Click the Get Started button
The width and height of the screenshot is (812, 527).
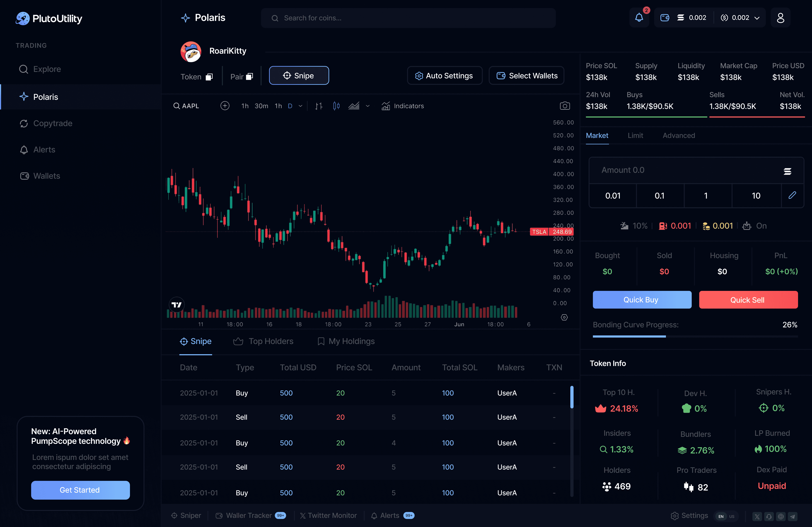[x=80, y=490]
